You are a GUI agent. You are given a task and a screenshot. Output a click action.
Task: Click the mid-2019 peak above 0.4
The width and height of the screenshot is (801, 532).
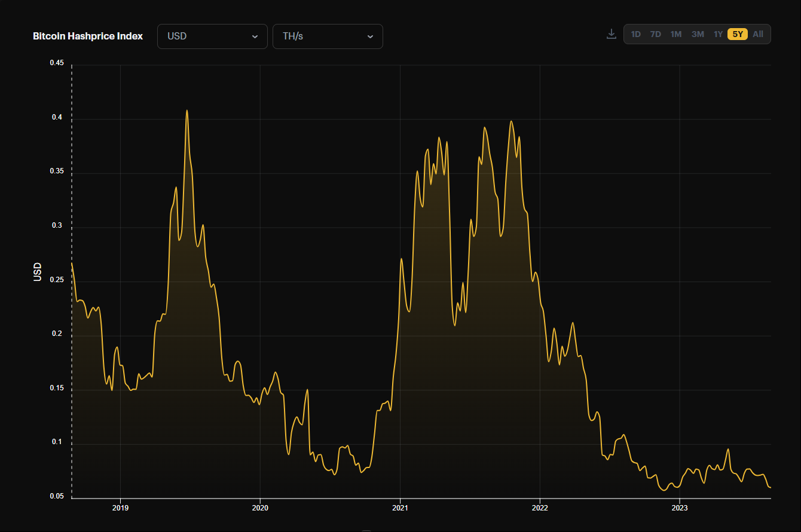[187, 111]
